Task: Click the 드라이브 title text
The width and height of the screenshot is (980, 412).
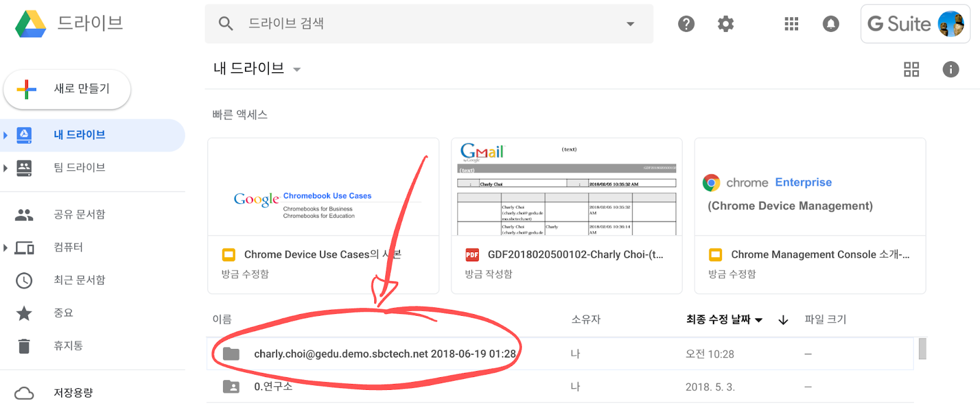Action: (90, 23)
